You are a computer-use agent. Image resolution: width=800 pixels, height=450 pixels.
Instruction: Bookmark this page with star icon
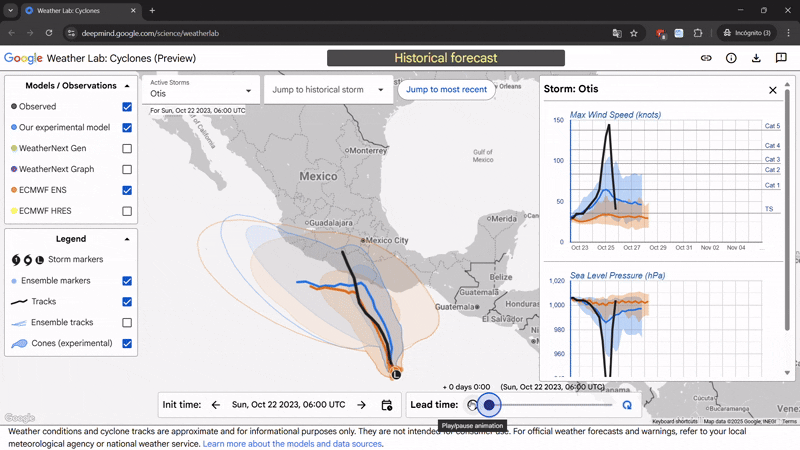(x=634, y=33)
